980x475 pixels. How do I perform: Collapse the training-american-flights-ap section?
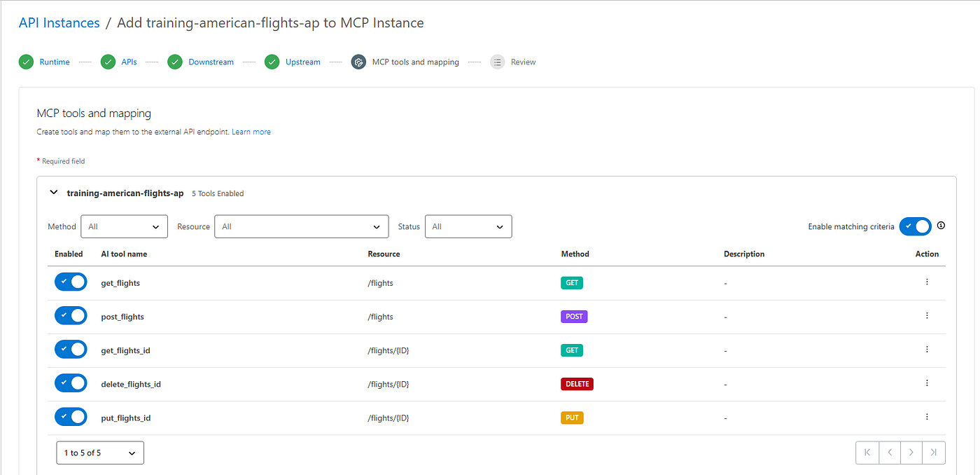[x=54, y=193]
